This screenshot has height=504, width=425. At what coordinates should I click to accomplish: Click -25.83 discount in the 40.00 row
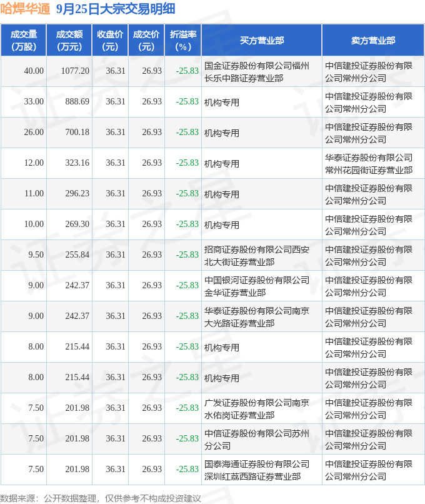coord(187,71)
